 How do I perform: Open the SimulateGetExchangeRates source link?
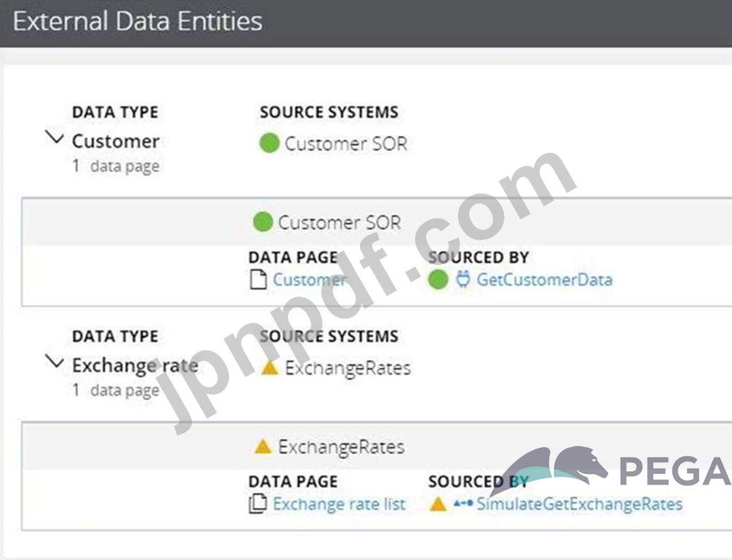tap(579, 504)
